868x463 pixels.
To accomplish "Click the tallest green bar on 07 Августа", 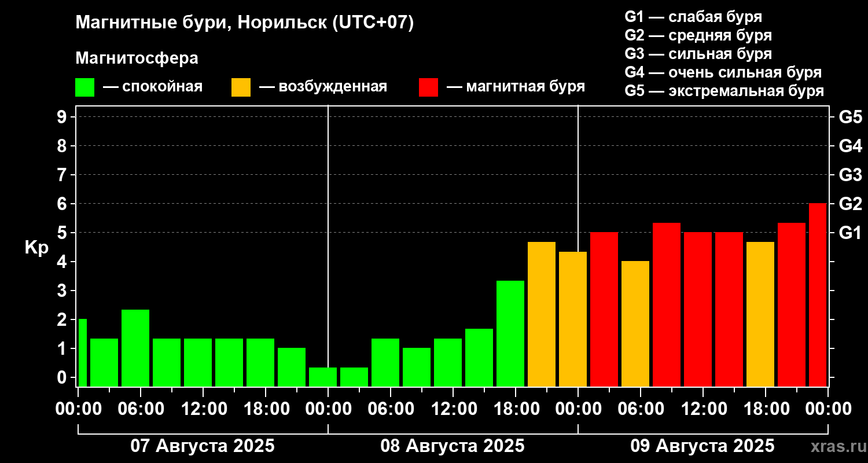I will (135, 348).
